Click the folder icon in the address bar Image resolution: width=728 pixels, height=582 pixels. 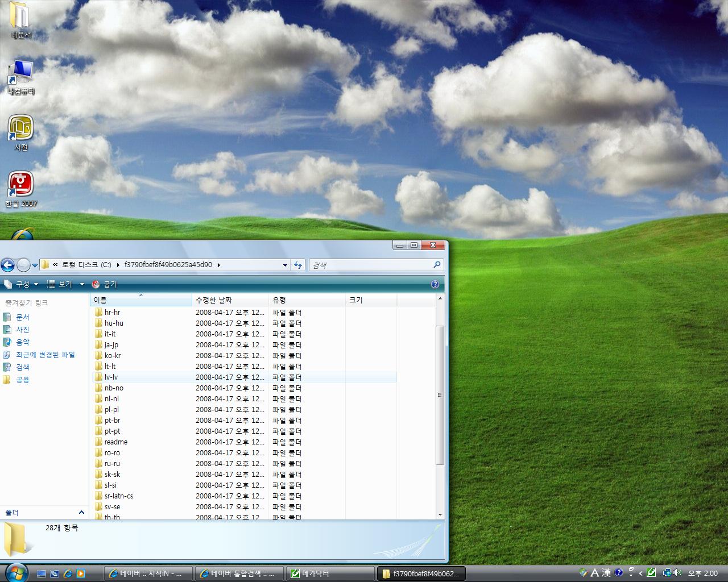[45, 265]
